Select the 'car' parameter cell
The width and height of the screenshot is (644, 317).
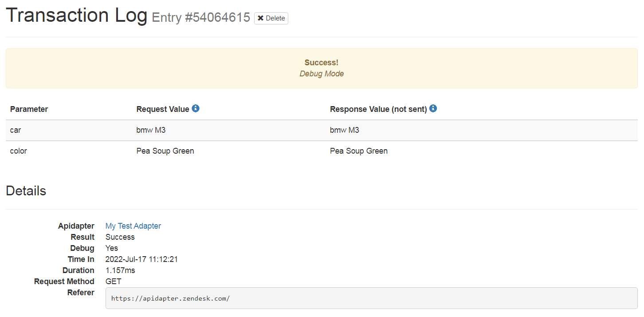(x=16, y=131)
